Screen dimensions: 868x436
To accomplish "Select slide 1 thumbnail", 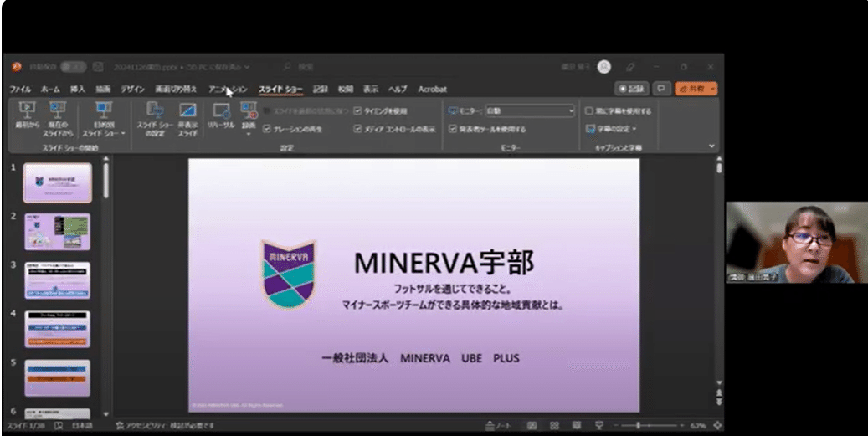I will (58, 182).
